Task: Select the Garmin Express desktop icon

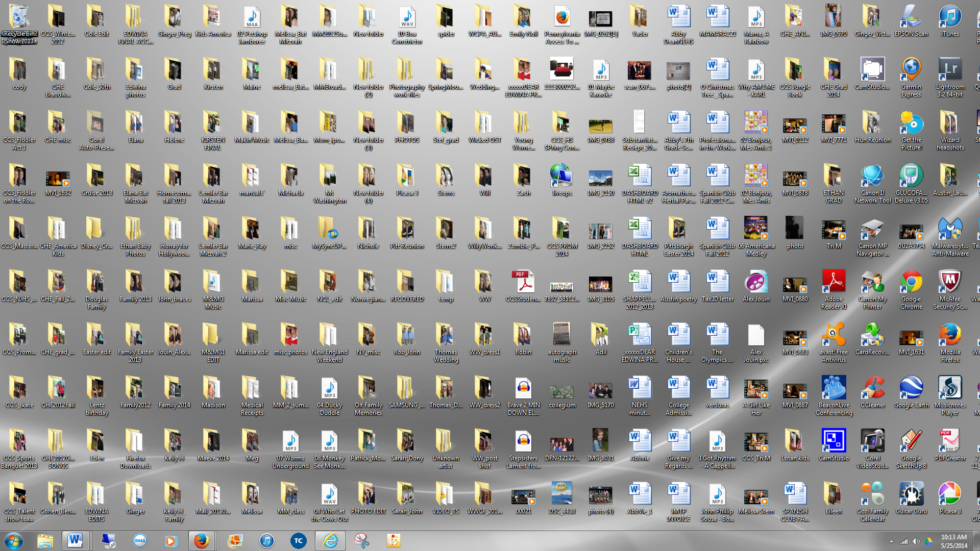Action: [x=911, y=71]
